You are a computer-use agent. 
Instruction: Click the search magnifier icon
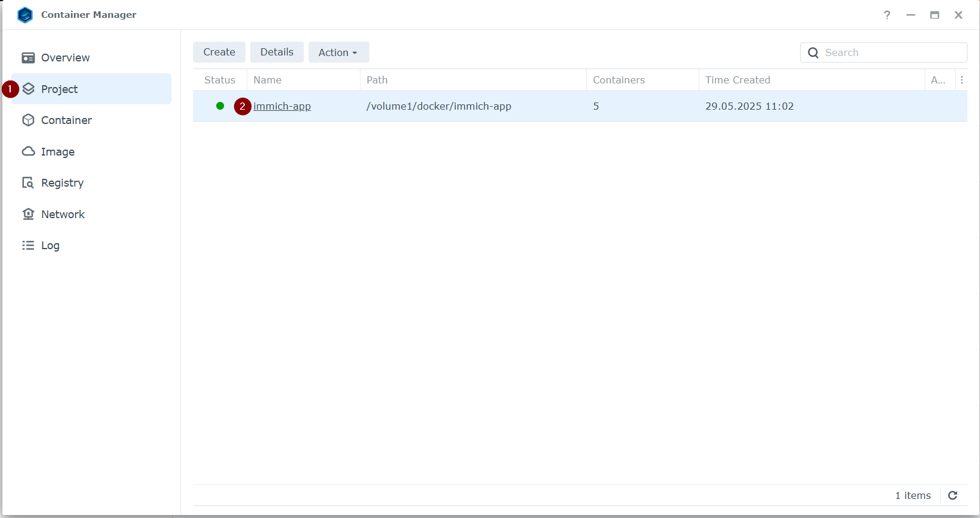point(813,52)
